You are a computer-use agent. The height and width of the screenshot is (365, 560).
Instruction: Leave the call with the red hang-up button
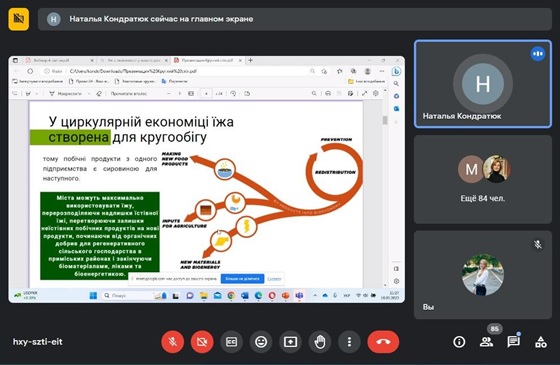[x=383, y=342]
